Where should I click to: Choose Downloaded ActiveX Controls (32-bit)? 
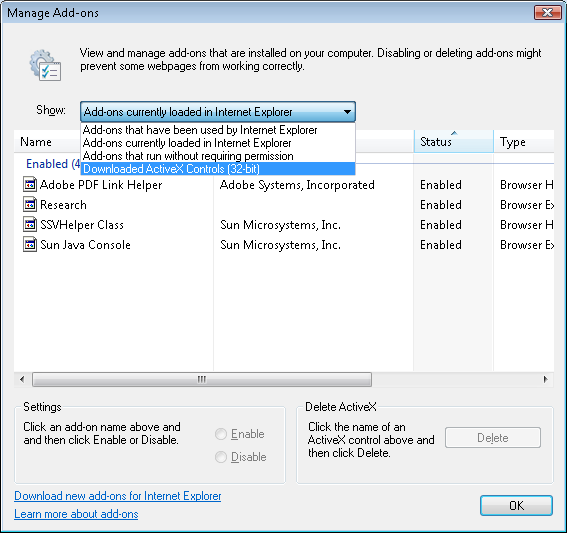tap(218, 169)
